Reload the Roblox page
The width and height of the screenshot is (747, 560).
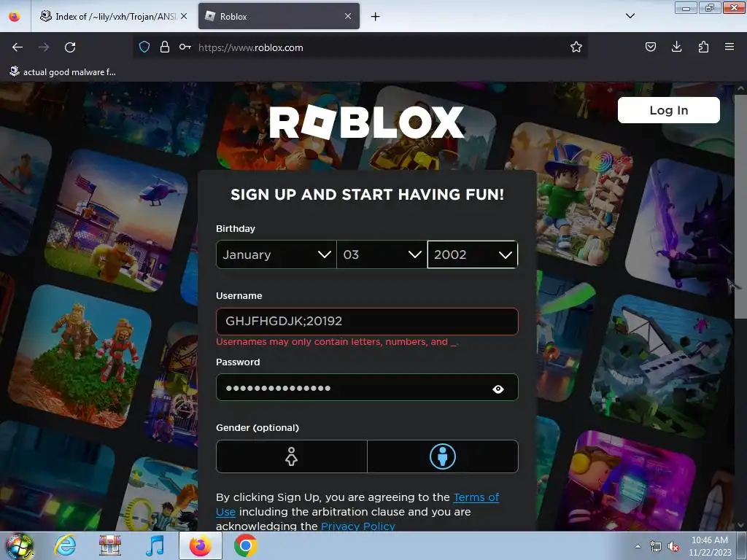[70, 47]
